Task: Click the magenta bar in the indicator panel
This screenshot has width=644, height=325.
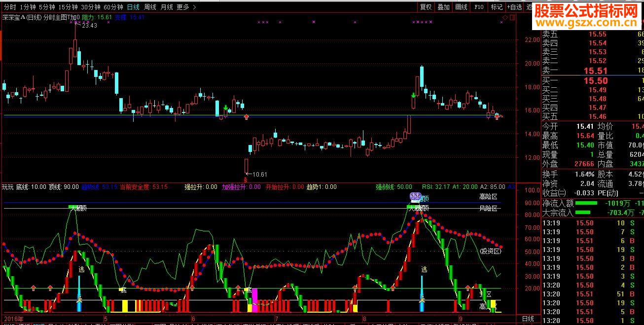Action: [254, 300]
